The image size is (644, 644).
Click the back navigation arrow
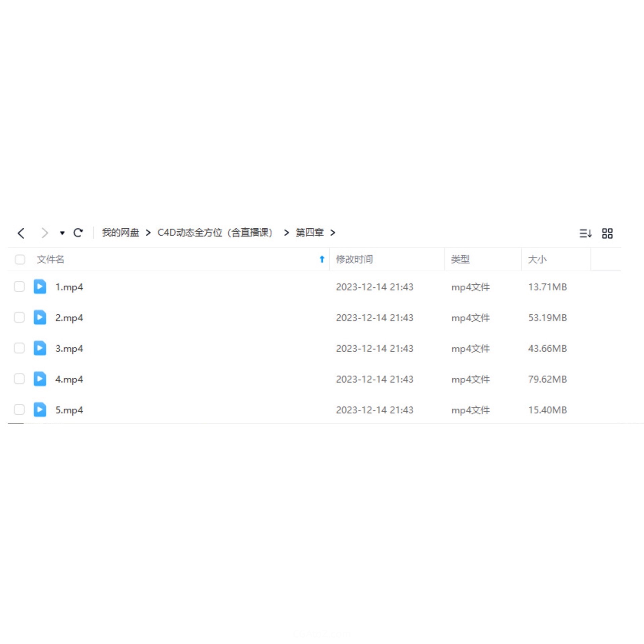[x=21, y=233]
